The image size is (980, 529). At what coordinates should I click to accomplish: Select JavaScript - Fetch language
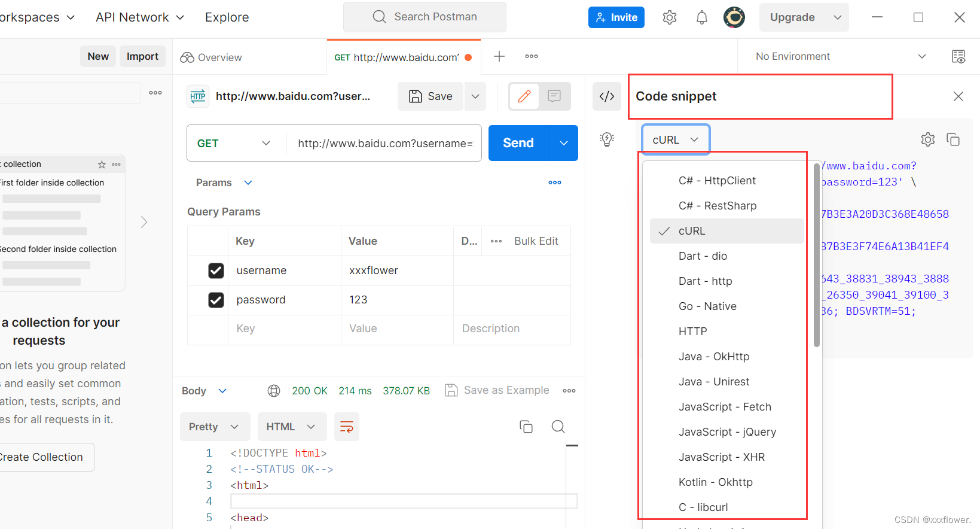pyautogui.click(x=726, y=407)
